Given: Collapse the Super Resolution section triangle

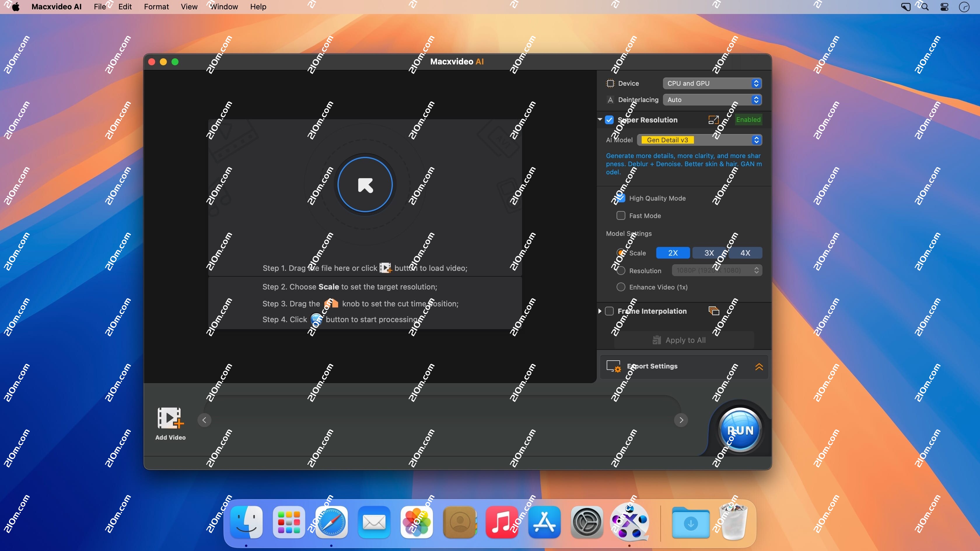Looking at the screenshot, I should point(600,120).
